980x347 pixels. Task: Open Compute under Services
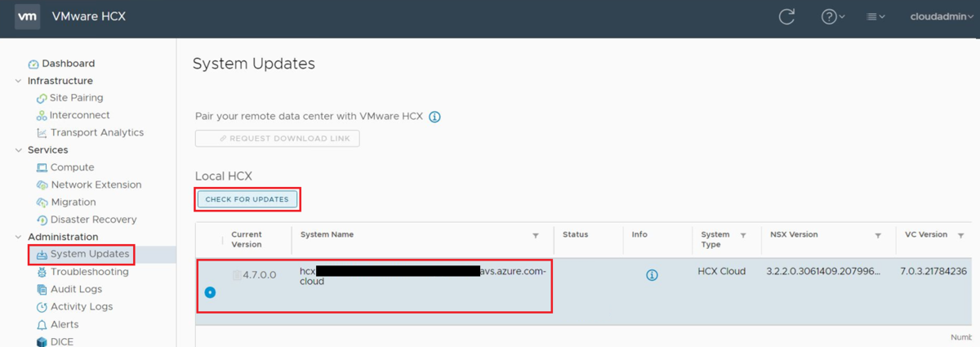pos(73,167)
